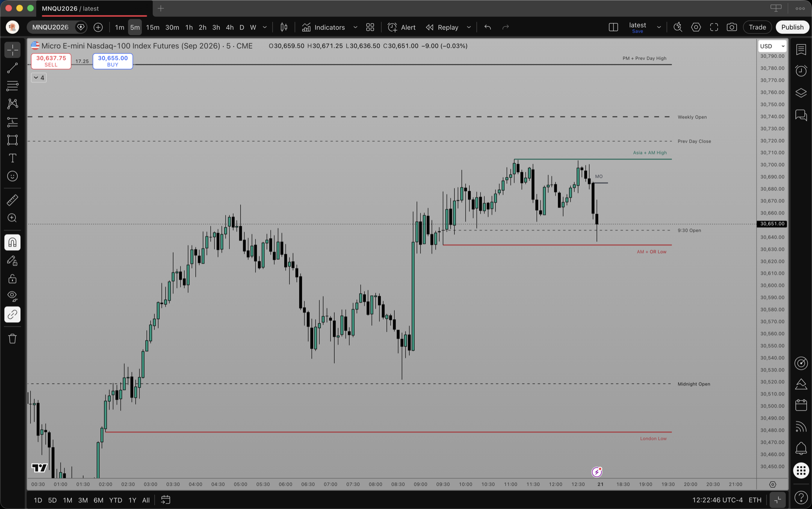Select the text annotation tool

pos(13,158)
